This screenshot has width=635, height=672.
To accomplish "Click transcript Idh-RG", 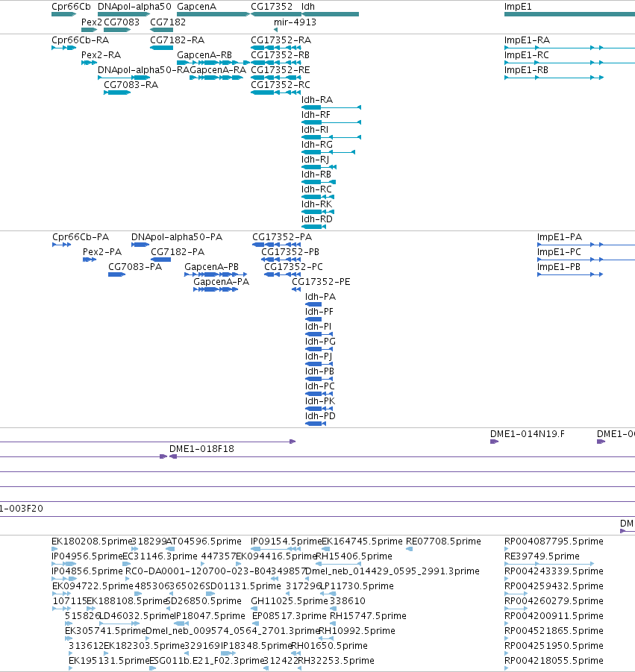I will tap(317, 145).
